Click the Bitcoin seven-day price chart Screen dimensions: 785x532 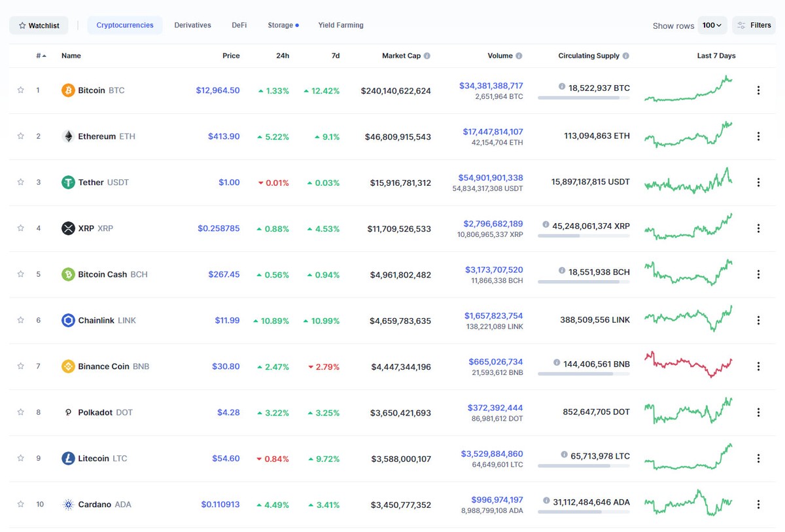pyautogui.click(x=689, y=90)
